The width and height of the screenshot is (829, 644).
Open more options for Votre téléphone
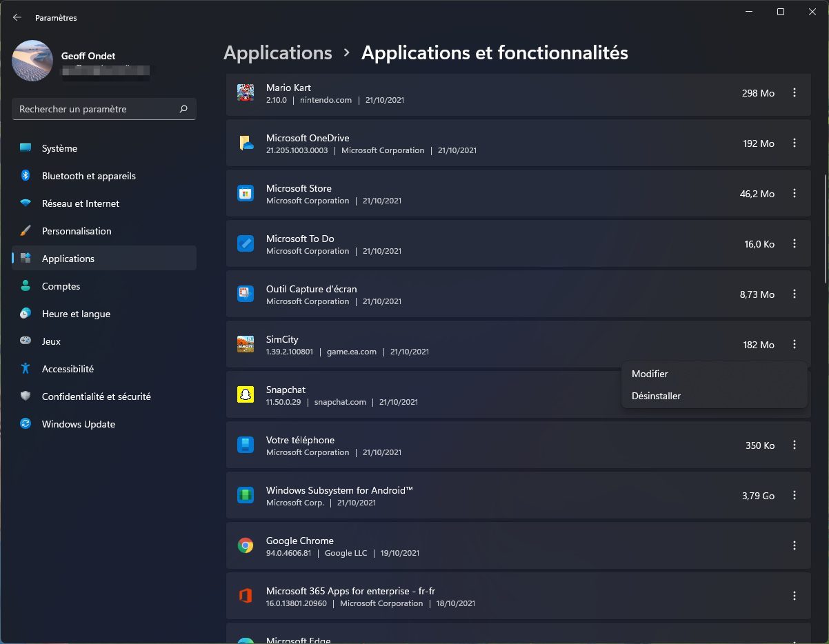click(795, 445)
